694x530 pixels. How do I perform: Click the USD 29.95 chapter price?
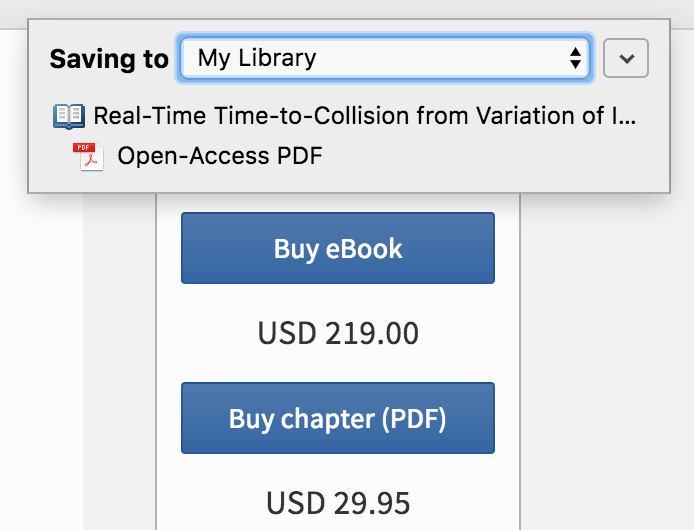point(338,503)
